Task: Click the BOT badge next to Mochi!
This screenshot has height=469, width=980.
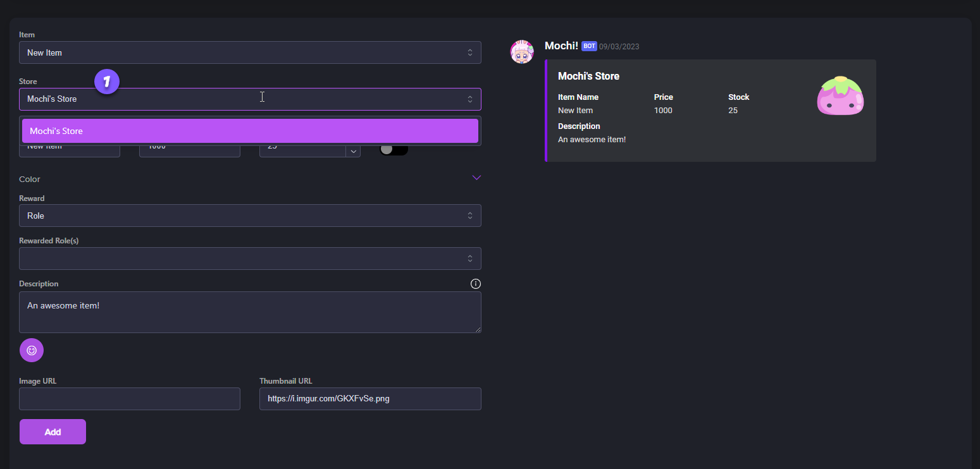Action: click(x=589, y=46)
